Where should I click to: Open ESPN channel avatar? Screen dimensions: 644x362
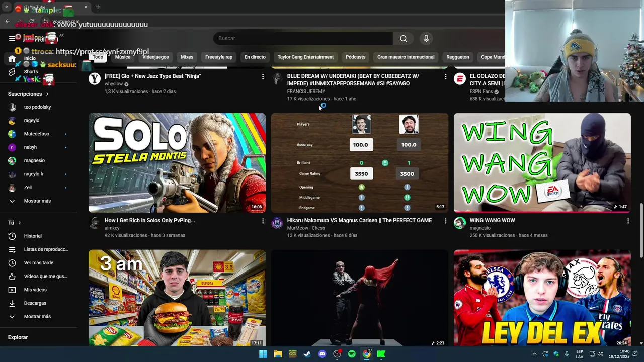click(x=460, y=79)
